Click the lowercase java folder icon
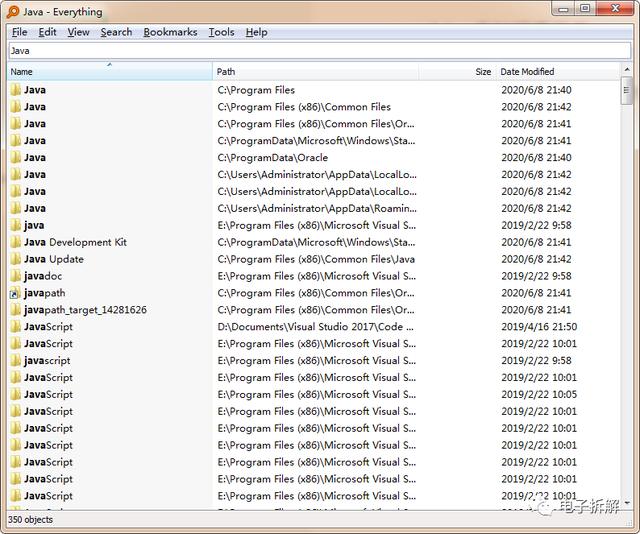This screenshot has width=640, height=534. [16, 225]
